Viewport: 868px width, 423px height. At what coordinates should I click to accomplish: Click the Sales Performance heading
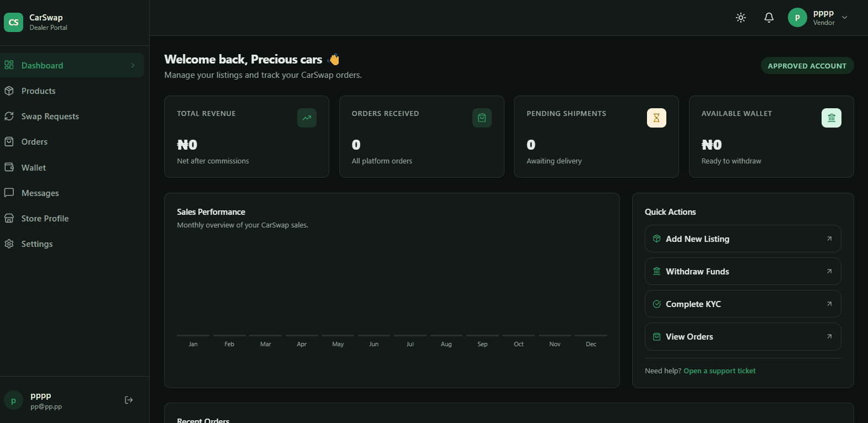click(x=211, y=212)
